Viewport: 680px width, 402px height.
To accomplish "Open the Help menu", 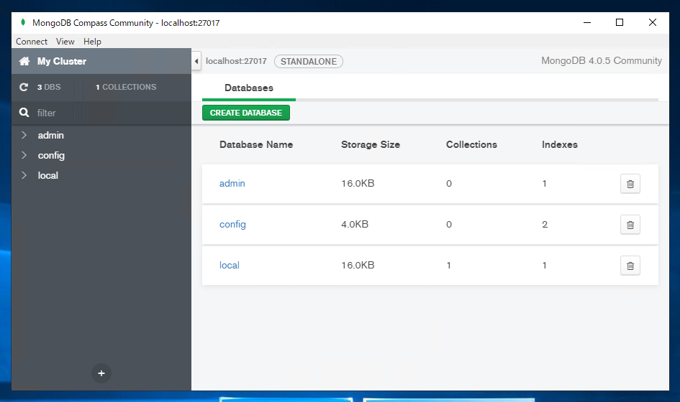I will [x=92, y=42].
